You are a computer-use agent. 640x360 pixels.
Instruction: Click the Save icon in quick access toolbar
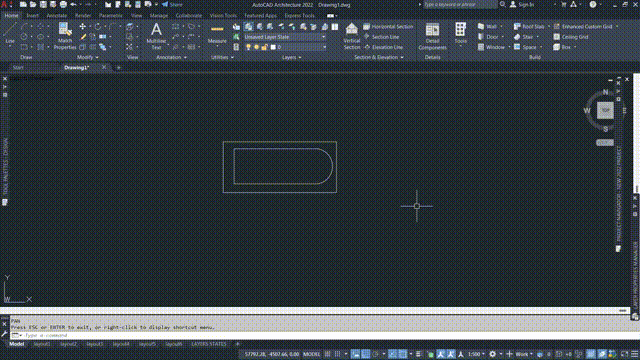pyautogui.click(x=43, y=4)
